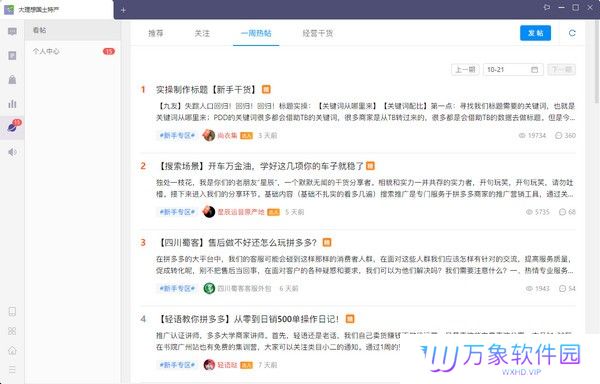Screen dimensions: 600x384
Task: Click view count 19734 eye icon
Action: (x=522, y=135)
